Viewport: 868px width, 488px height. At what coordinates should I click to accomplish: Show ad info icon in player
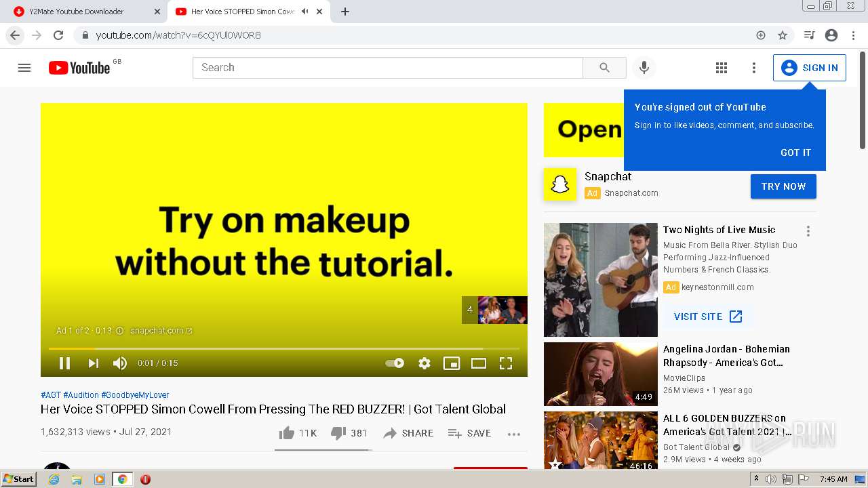pos(120,331)
